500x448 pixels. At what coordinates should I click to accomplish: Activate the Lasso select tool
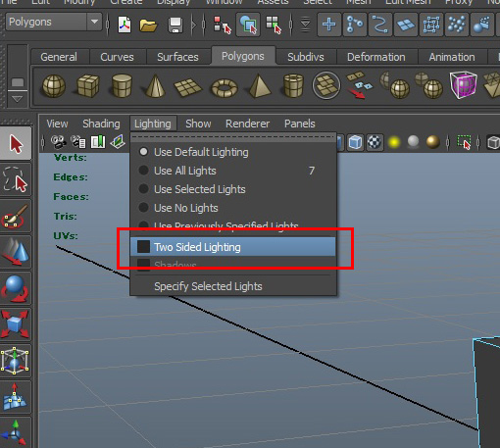[x=16, y=179]
